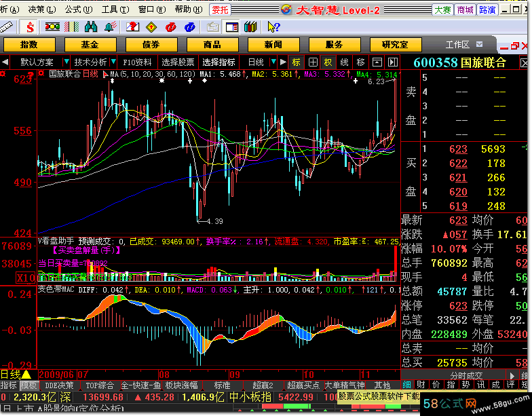
Task: Select the 细 detail tab in quote panel
Action: (x=407, y=384)
